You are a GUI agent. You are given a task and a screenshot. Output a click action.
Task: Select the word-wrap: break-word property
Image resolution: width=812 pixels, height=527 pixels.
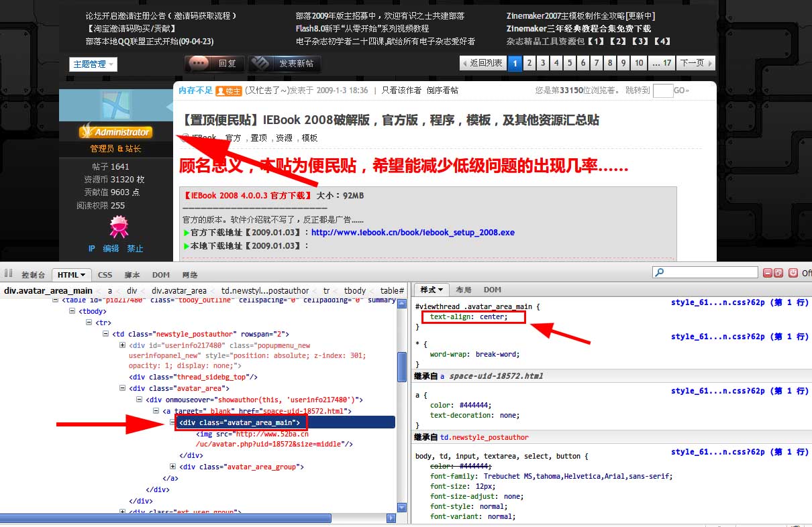click(474, 354)
